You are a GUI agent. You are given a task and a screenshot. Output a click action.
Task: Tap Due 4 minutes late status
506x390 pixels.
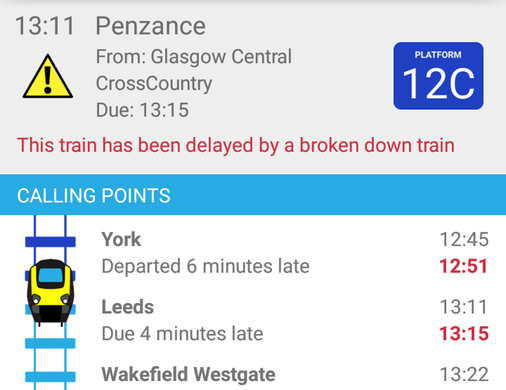(x=182, y=334)
